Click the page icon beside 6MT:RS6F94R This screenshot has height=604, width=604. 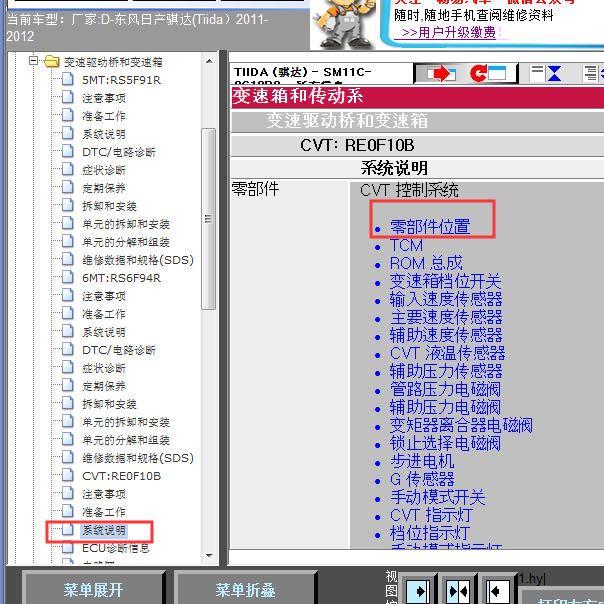tap(68, 277)
